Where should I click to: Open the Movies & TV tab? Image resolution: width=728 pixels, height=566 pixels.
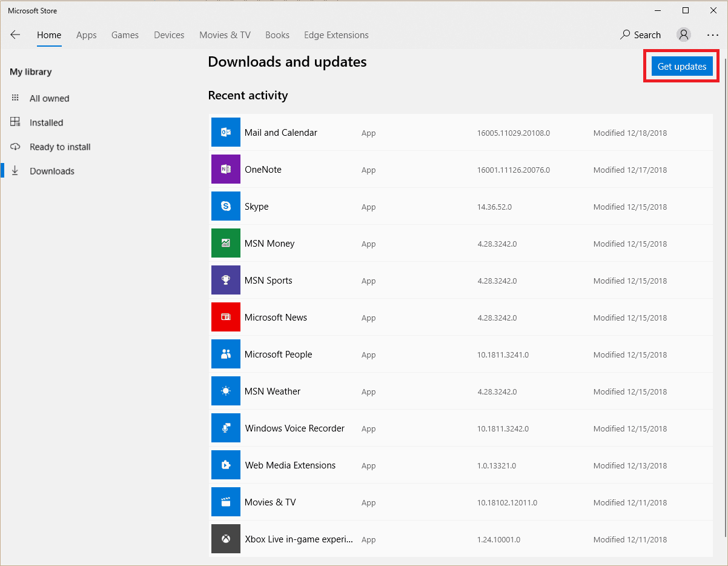pyautogui.click(x=225, y=35)
